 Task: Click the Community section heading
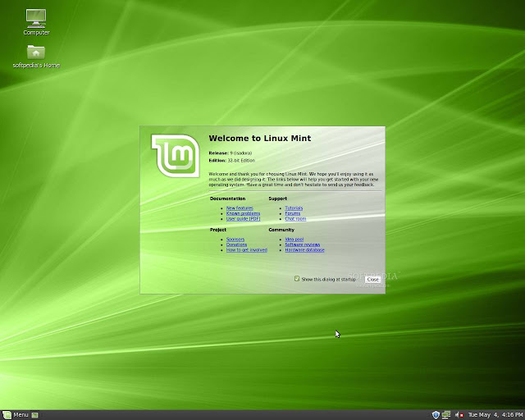(281, 230)
